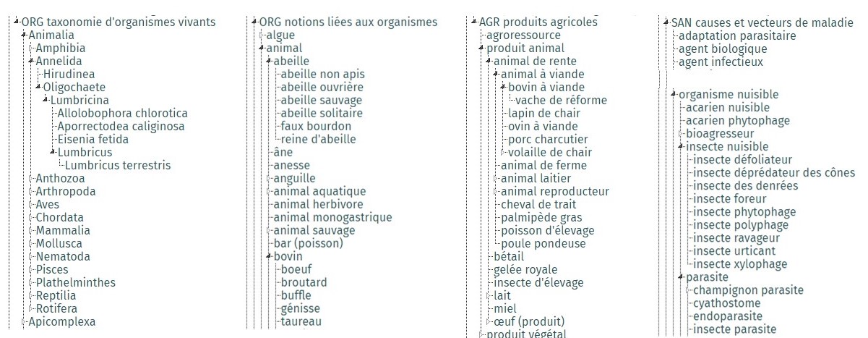Expand the algue node

(x=262, y=35)
